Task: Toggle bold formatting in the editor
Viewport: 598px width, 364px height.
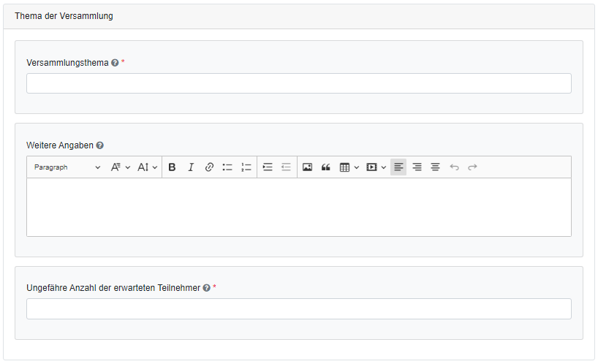Action: 172,167
